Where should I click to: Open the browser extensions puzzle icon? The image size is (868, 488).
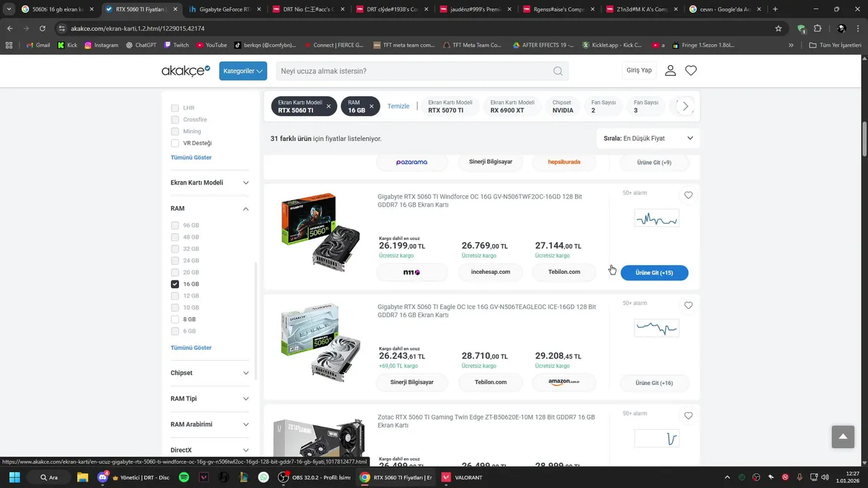click(817, 28)
